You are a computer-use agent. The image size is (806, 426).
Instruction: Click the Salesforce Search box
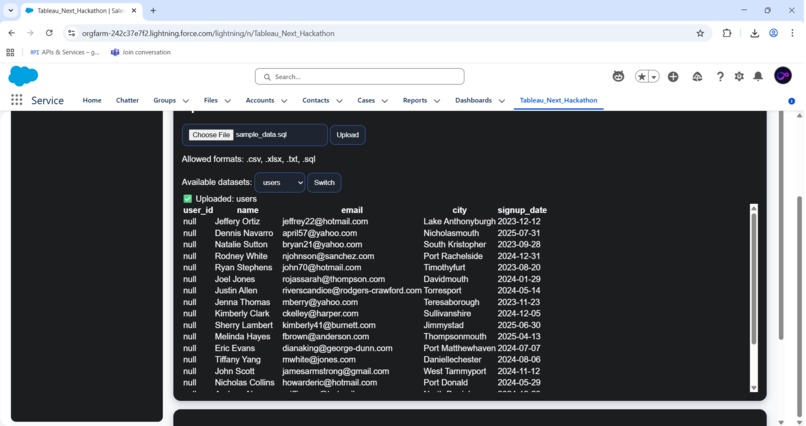pos(359,77)
